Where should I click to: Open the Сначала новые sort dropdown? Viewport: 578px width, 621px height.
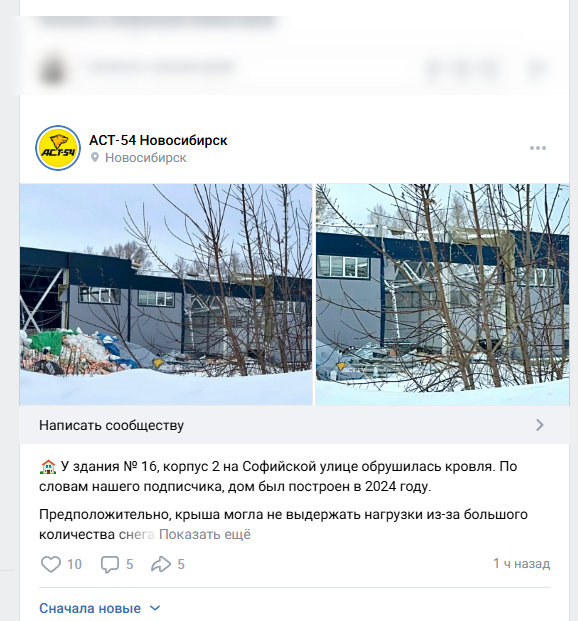[x=99, y=608]
